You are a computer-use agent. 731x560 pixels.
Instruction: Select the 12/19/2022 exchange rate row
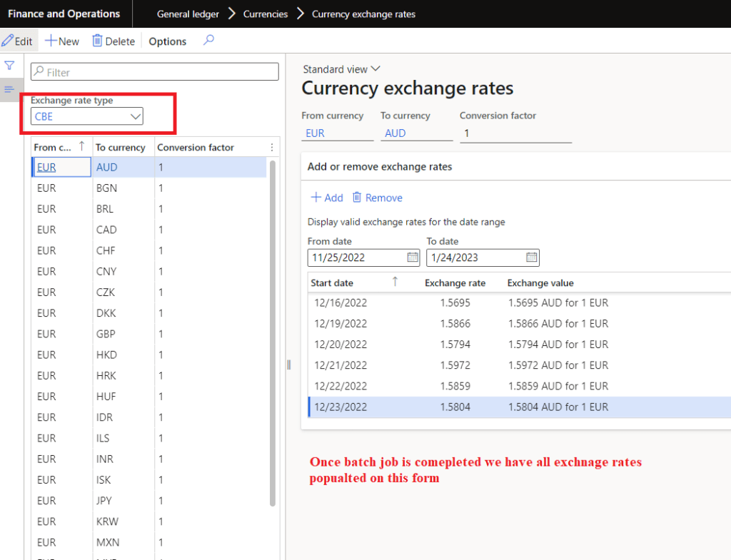click(457, 324)
